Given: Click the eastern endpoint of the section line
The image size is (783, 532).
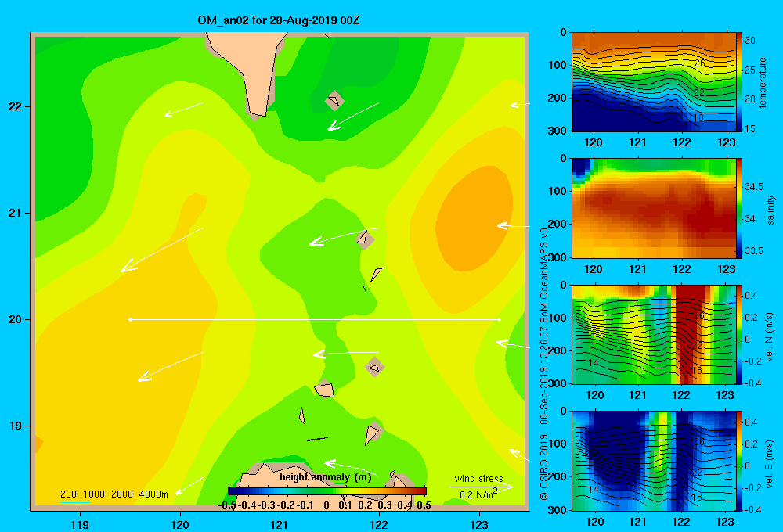Looking at the screenshot, I should point(500,319).
